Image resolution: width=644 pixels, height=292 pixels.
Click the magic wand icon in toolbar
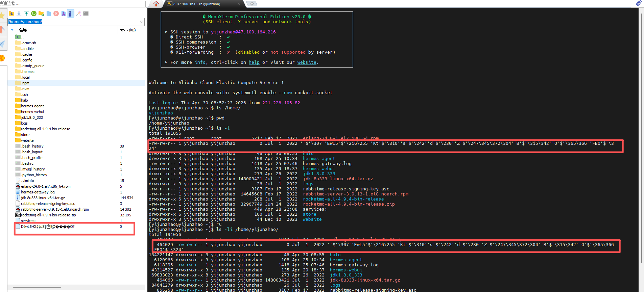pyautogui.click(x=78, y=14)
